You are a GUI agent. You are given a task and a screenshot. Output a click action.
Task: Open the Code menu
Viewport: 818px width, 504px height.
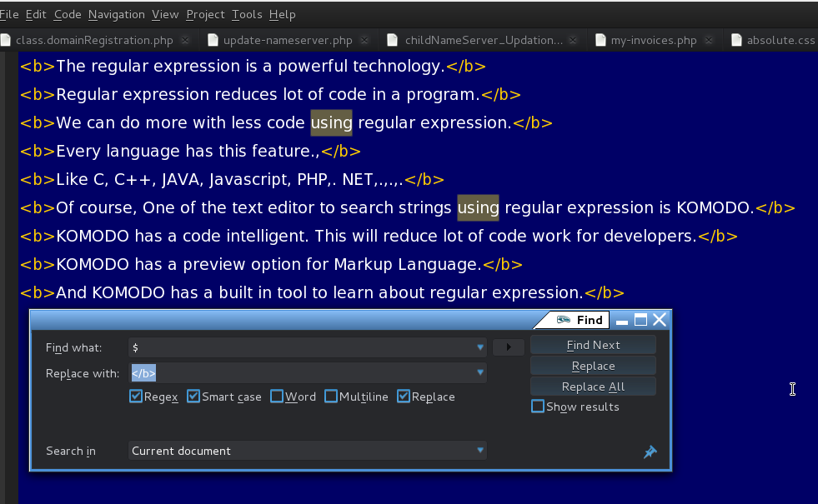click(x=68, y=15)
